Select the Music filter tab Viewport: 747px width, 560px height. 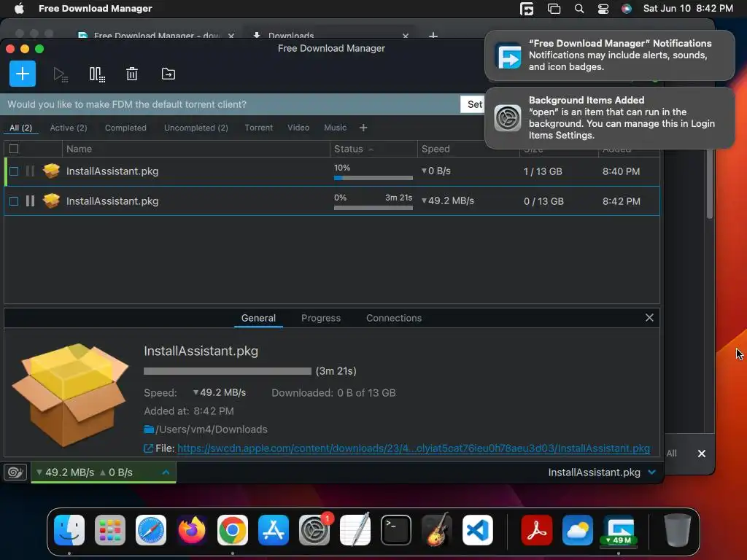[336, 128]
